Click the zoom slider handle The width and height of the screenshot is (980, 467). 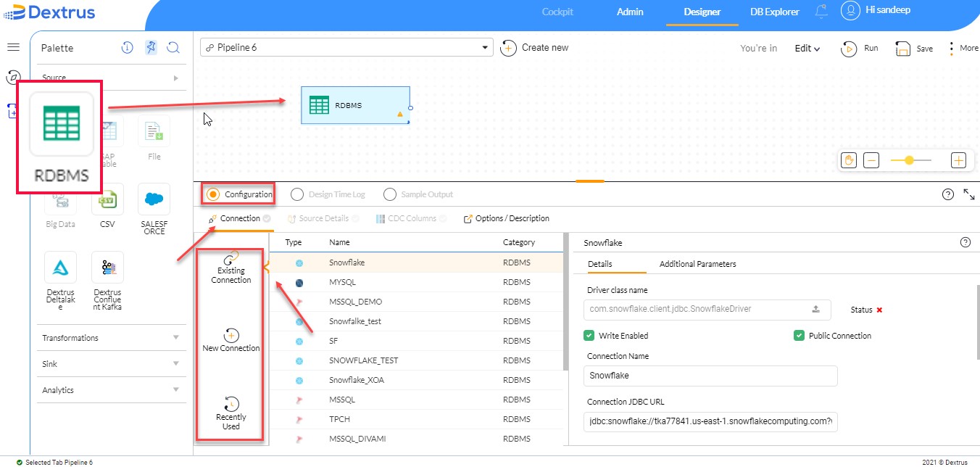coord(908,160)
